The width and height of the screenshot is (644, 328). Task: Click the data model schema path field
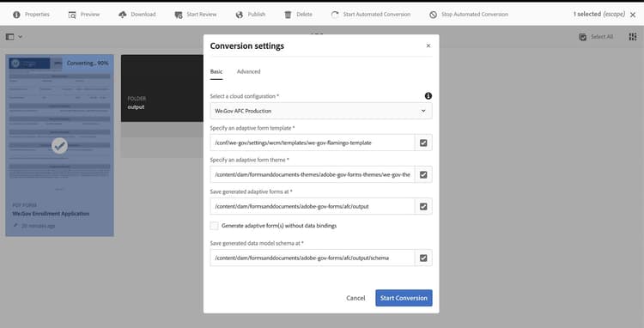pyautogui.click(x=313, y=258)
